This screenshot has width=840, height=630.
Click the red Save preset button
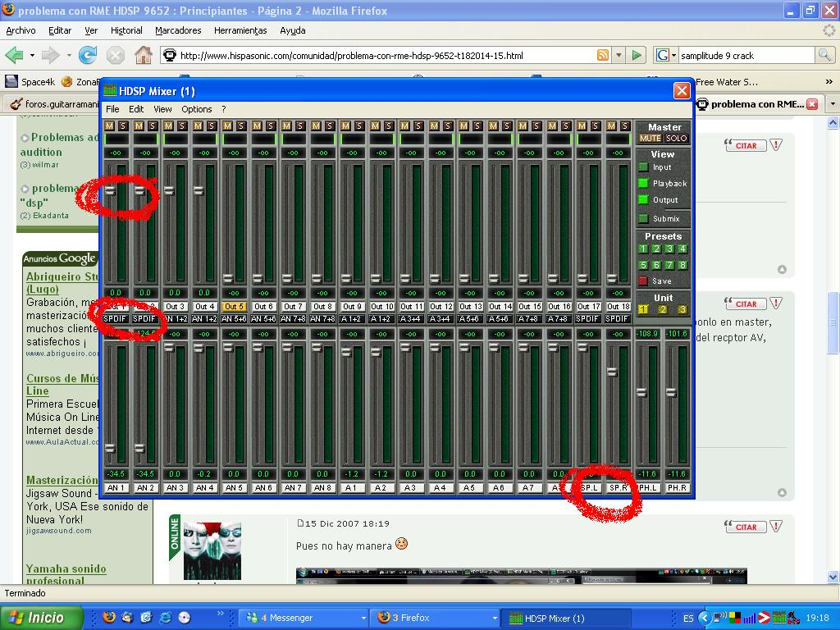pos(643,281)
